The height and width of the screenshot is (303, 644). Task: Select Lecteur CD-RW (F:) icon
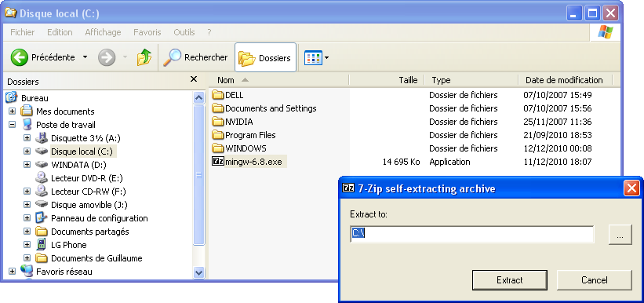coord(42,191)
